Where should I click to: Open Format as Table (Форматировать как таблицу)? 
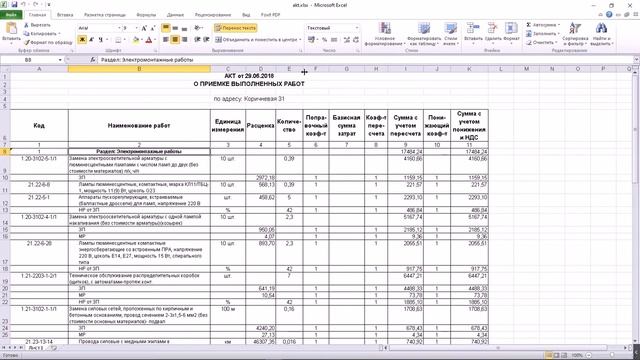tap(424, 34)
